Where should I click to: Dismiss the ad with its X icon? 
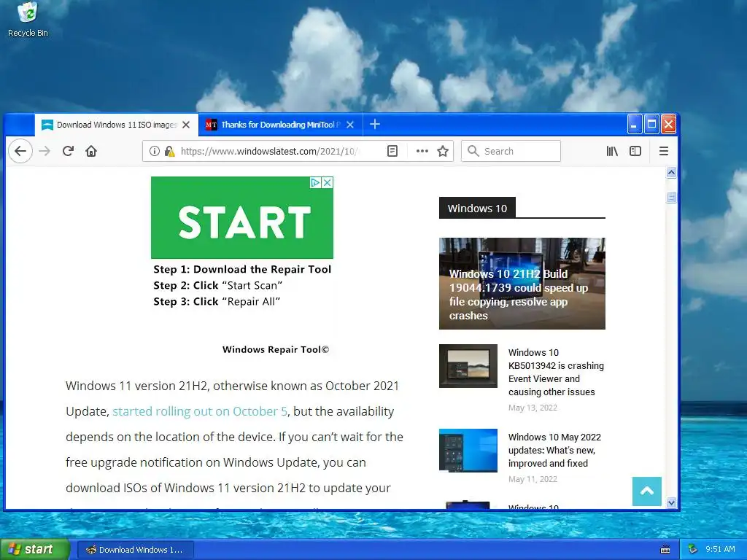tap(328, 182)
